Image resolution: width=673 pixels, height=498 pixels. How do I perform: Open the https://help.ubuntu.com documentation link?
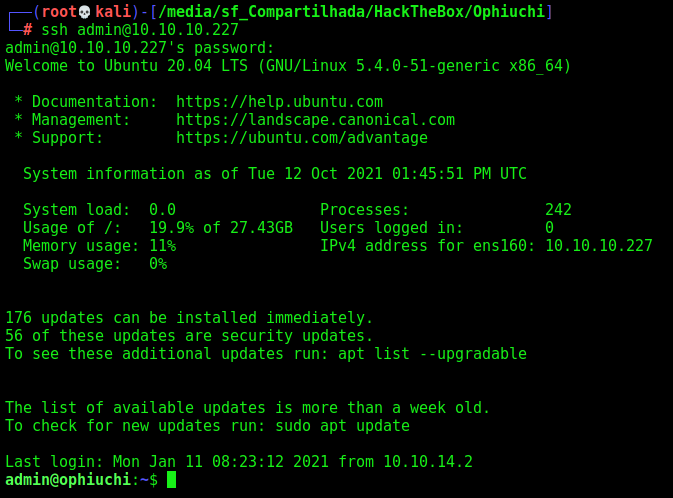[x=279, y=102]
